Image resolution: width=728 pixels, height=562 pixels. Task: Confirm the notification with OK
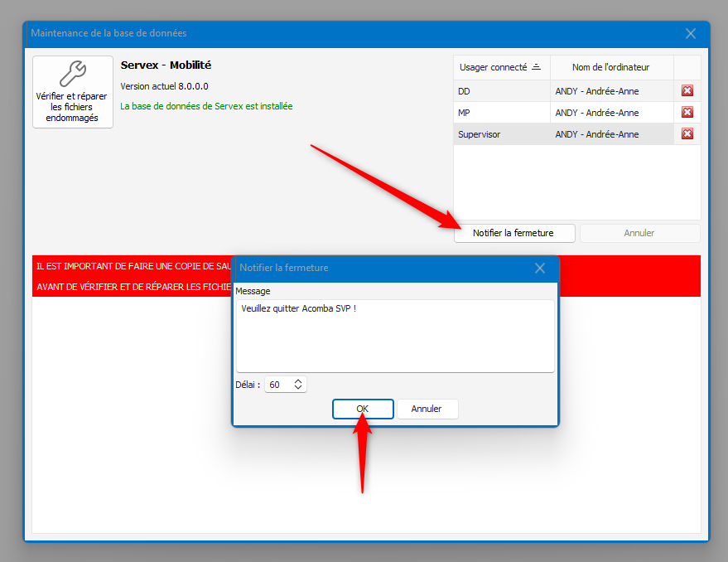coord(363,409)
